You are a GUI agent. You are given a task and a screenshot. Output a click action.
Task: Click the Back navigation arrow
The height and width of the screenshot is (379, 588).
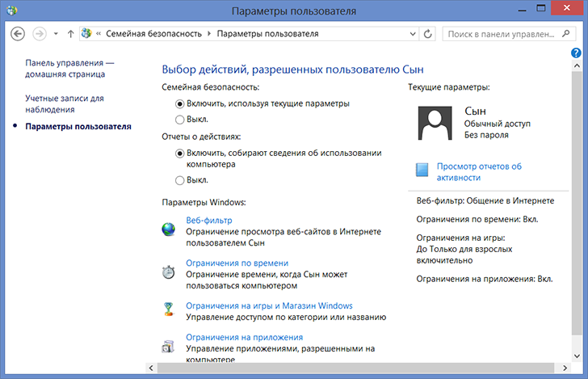click(18, 34)
